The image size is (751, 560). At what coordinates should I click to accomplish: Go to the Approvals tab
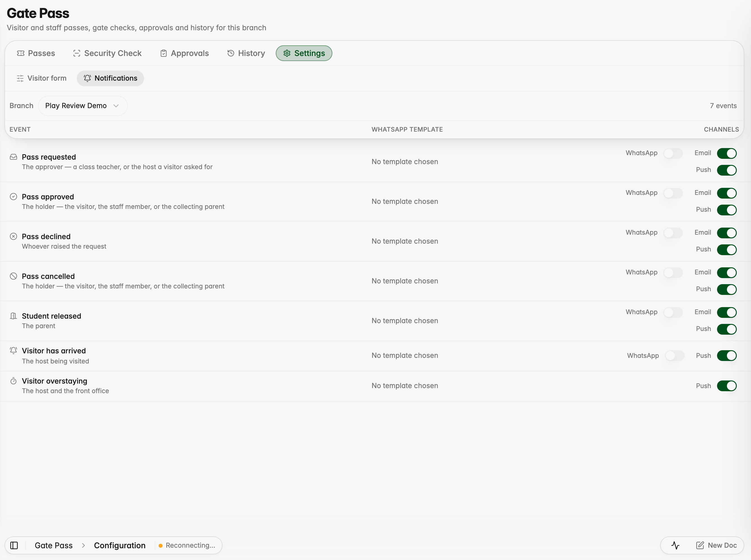click(185, 53)
